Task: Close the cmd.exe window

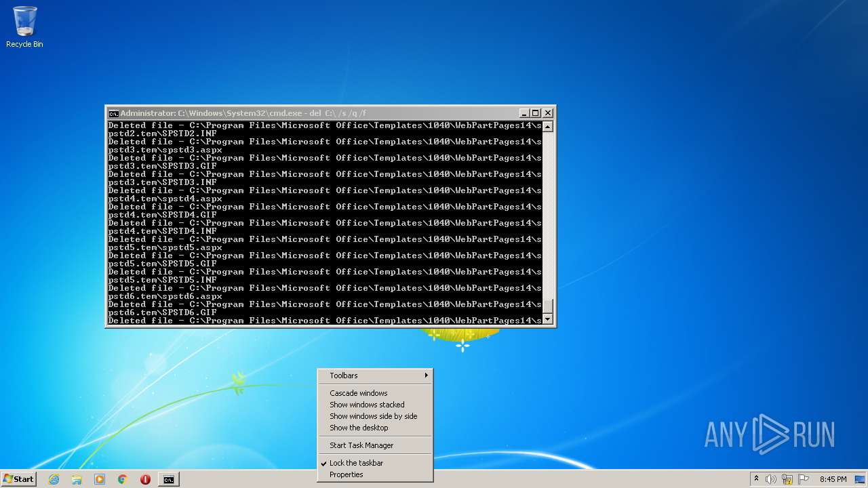Action: point(548,113)
